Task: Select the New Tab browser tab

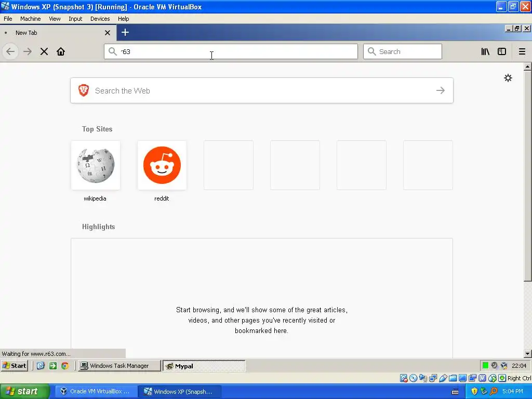Action: coord(58,33)
